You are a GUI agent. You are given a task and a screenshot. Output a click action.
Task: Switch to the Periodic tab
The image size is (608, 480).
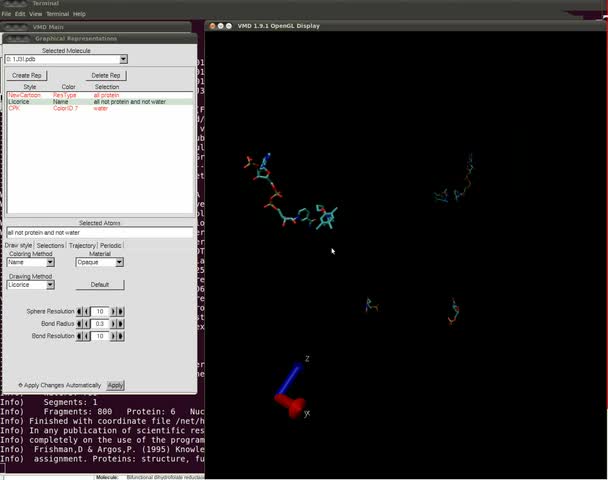pos(111,245)
